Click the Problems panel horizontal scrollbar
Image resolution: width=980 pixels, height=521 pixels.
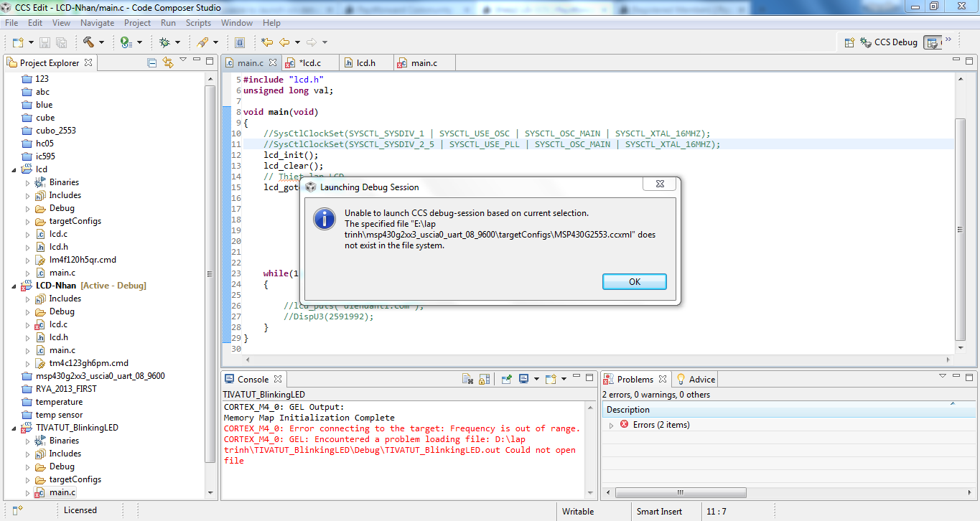coord(681,492)
